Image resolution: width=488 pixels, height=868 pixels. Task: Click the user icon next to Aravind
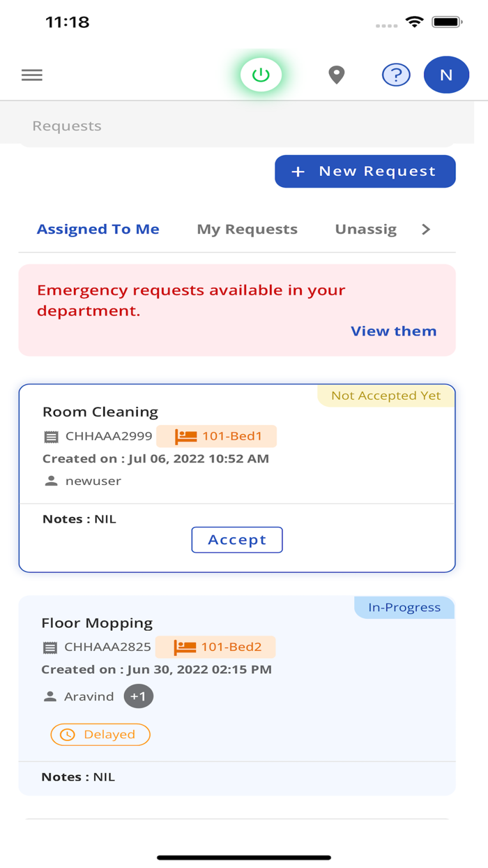(50, 696)
